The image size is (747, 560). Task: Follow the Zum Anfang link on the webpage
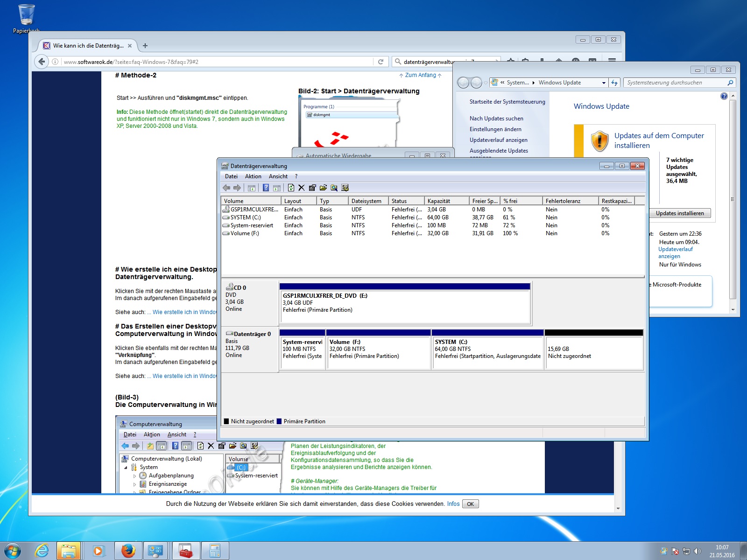point(420,75)
